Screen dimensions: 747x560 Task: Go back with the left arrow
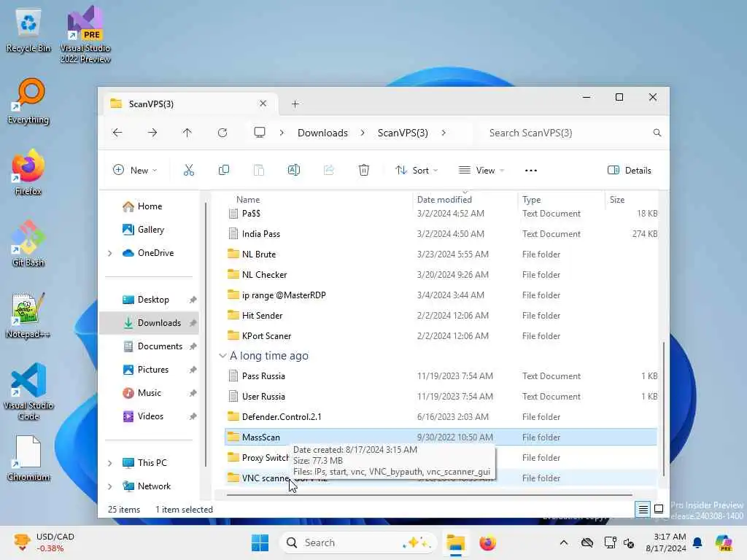click(x=117, y=133)
